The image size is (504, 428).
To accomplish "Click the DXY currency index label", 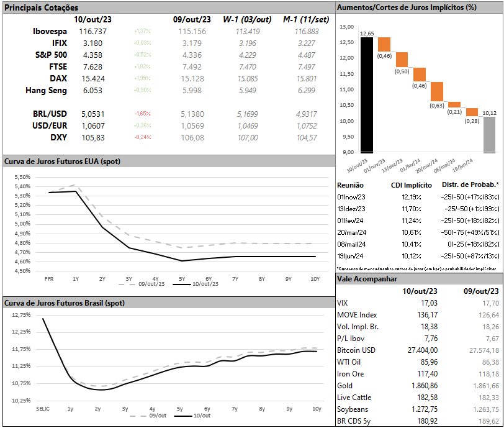I will tap(58, 138).
